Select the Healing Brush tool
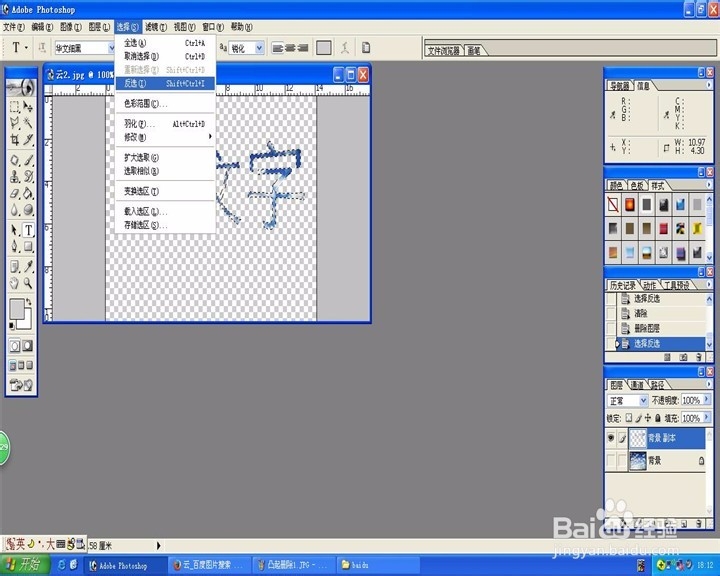The image size is (720, 576). [15, 160]
